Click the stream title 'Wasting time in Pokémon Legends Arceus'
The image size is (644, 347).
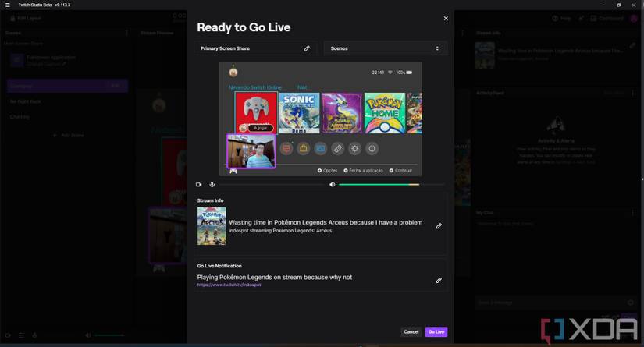click(326, 222)
